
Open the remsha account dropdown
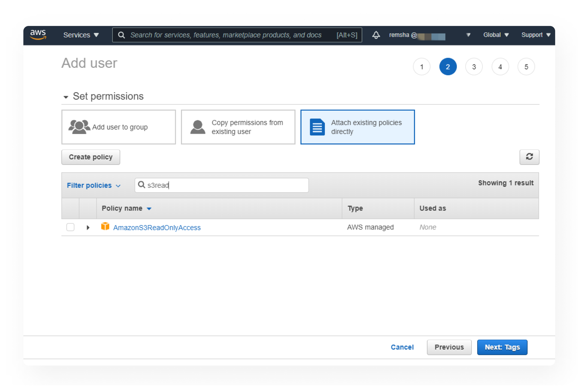429,35
